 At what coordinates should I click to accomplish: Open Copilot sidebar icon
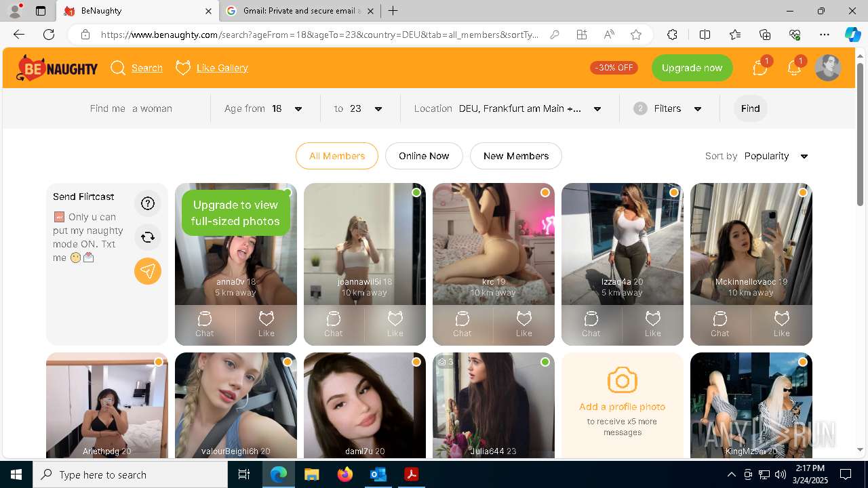click(852, 35)
